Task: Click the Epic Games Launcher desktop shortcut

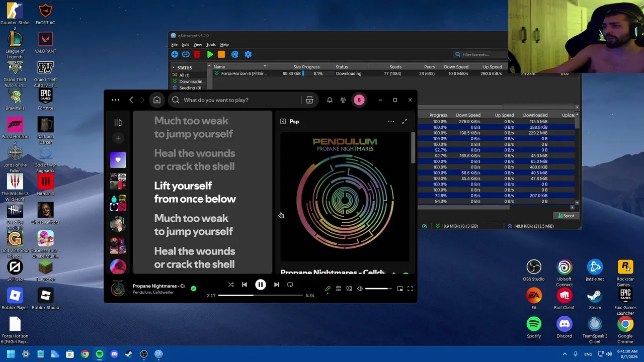Action: coord(625,302)
